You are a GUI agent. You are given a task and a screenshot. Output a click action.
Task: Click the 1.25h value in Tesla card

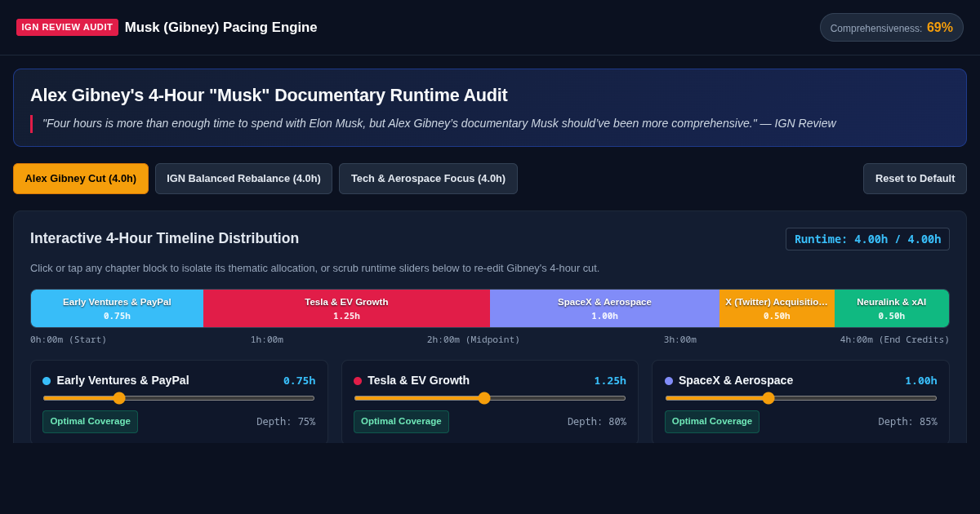(610, 380)
